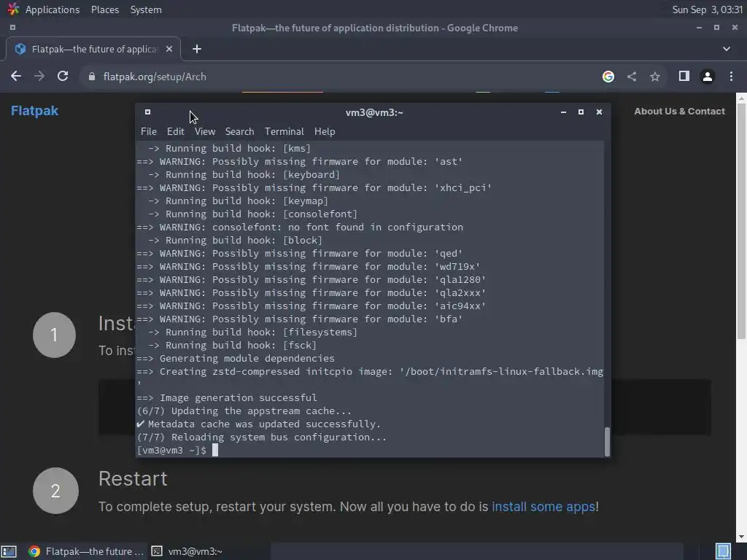Reload the Flatpak setup page

point(63,76)
